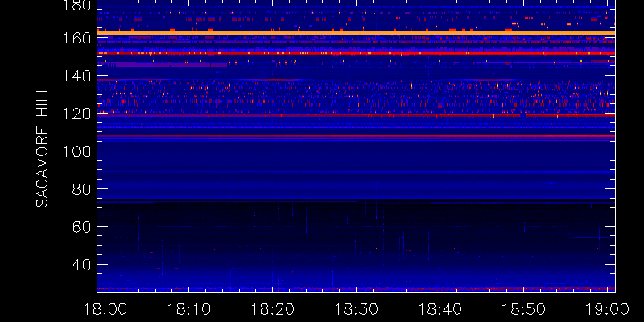The width and height of the screenshot is (644, 322).
Task: Click the 18:20 time axis label
Action: (272, 308)
